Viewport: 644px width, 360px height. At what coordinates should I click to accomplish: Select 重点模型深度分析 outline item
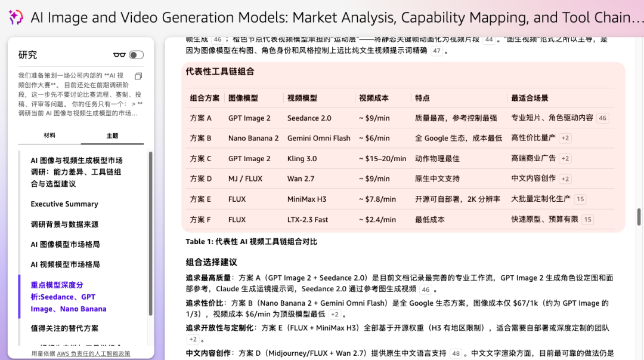69,297
